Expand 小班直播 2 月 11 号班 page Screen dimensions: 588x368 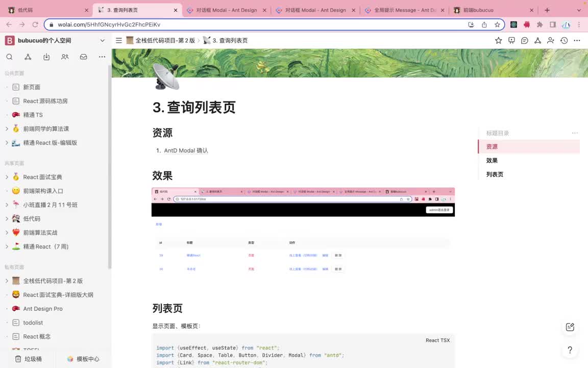(x=7, y=204)
